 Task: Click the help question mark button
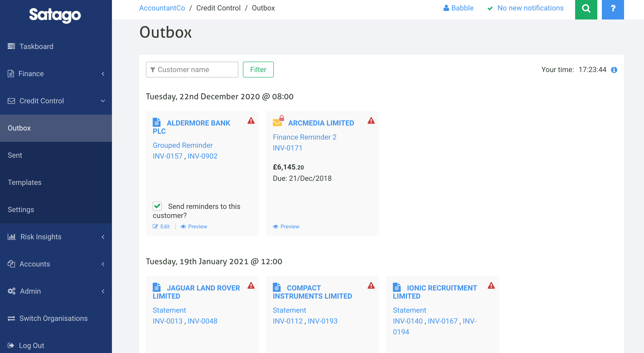[x=613, y=10]
